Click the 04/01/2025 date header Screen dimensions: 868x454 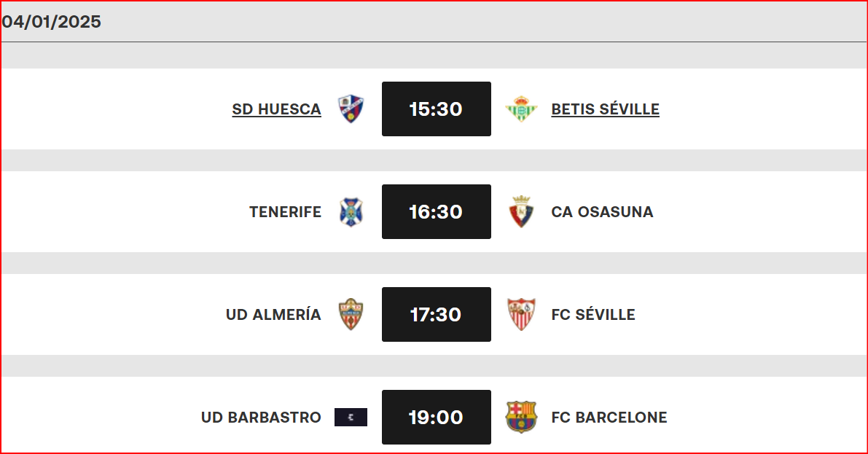click(51, 22)
